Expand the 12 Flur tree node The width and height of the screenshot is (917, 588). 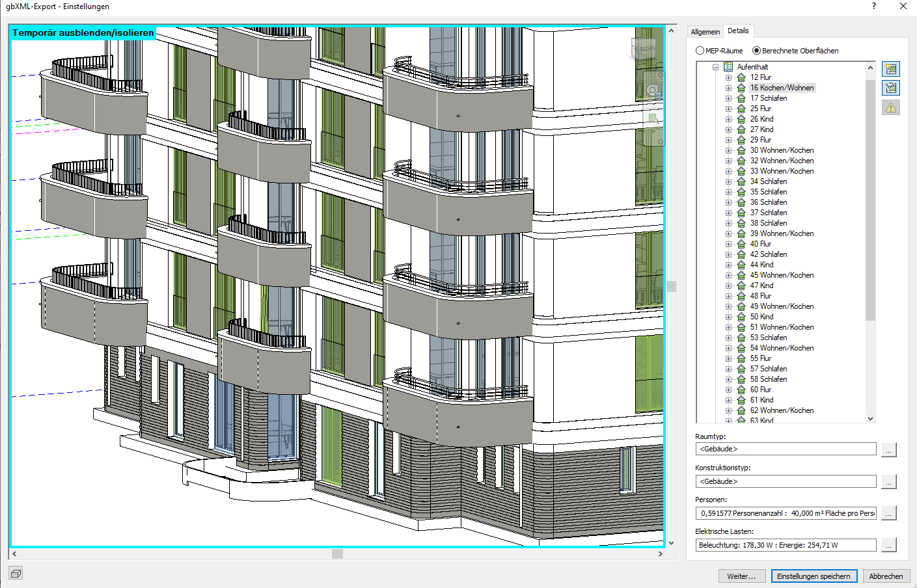[729, 77]
